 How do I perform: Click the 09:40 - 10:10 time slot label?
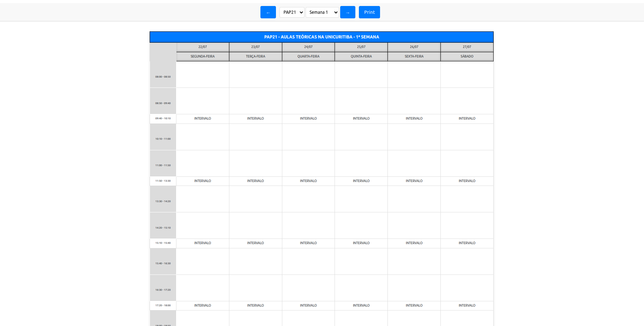[x=163, y=119]
